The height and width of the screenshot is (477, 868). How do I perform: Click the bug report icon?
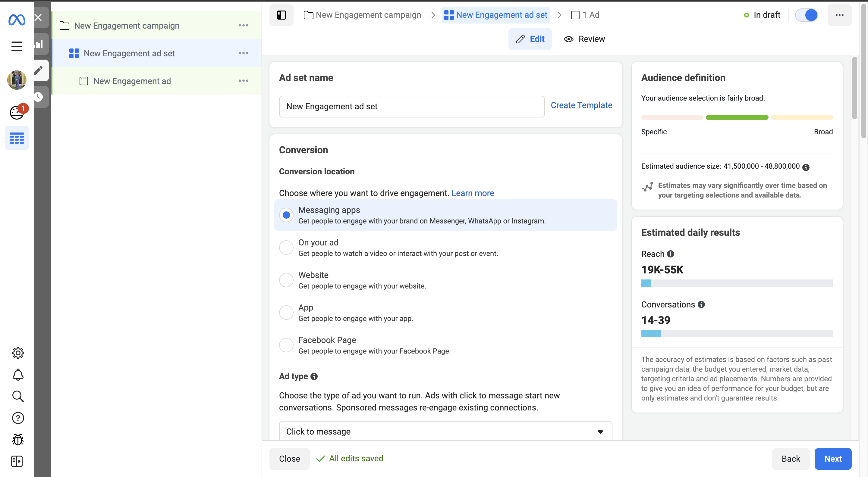pos(17,439)
